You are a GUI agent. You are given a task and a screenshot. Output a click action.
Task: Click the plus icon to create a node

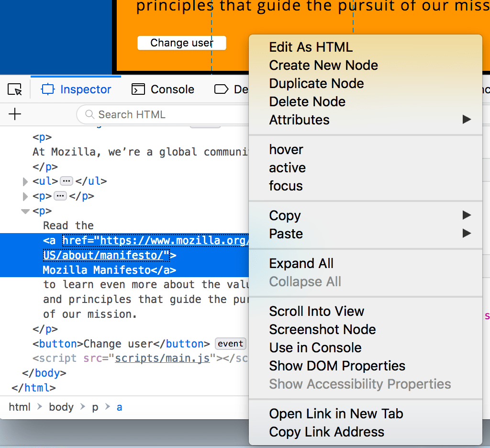click(14, 114)
